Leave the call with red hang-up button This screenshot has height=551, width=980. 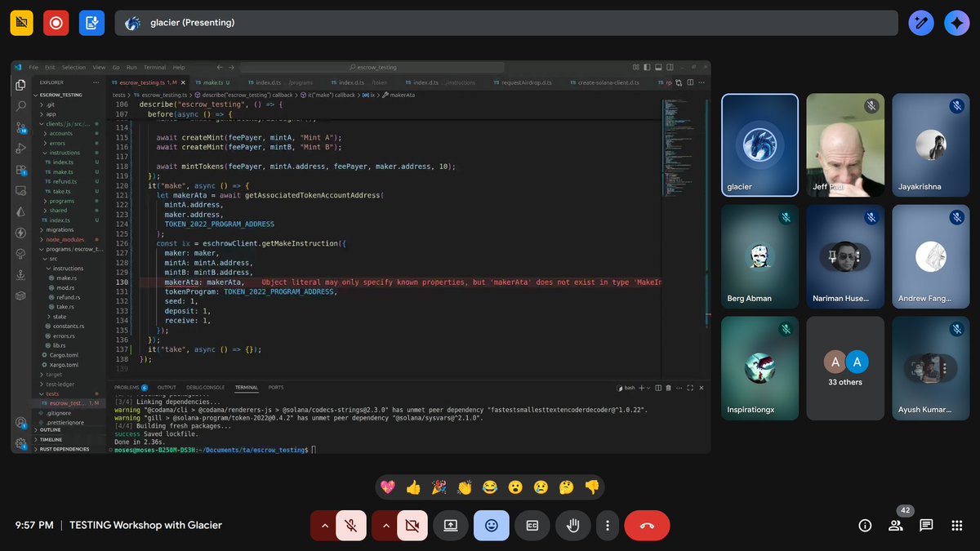(x=647, y=526)
